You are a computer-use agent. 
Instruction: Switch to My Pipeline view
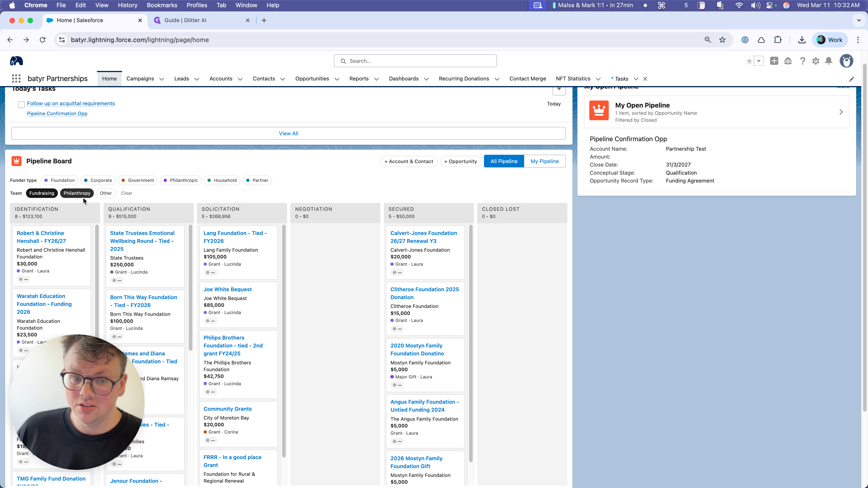545,161
